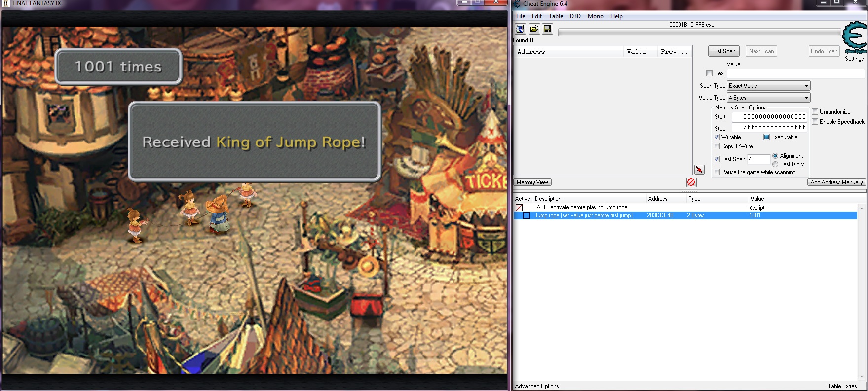Click the scan progress bar
868x391 pixels.
tap(699, 33)
